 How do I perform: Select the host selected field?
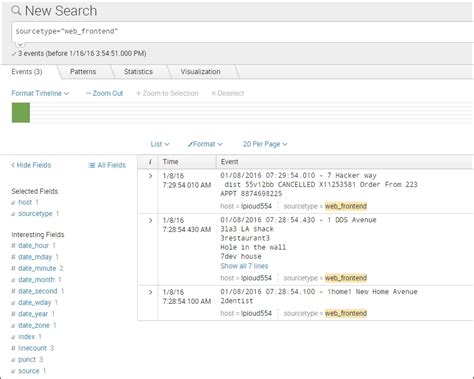pos(25,202)
